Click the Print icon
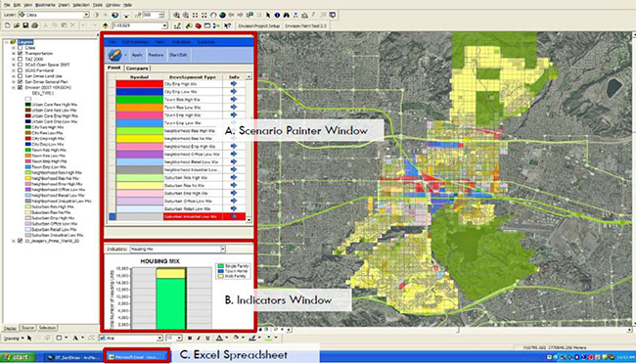Screen dimensions: 636x364 pos(35,25)
